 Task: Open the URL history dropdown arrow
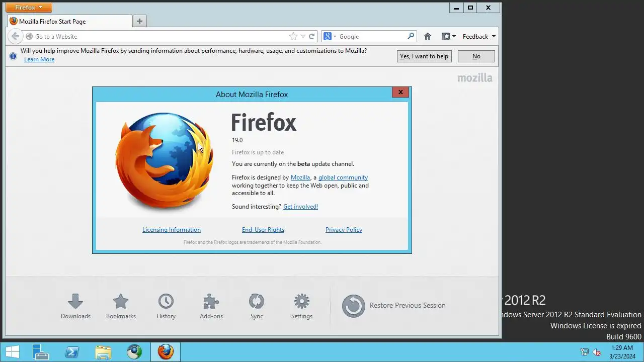[303, 36]
